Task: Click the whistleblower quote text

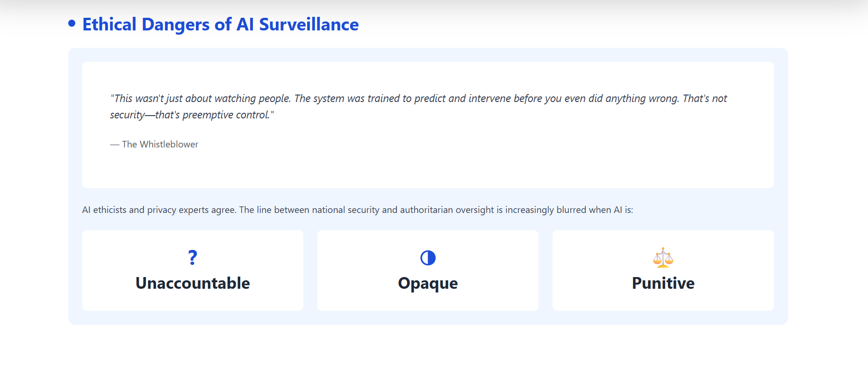Action: pyautogui.click(x=418, y=106)
